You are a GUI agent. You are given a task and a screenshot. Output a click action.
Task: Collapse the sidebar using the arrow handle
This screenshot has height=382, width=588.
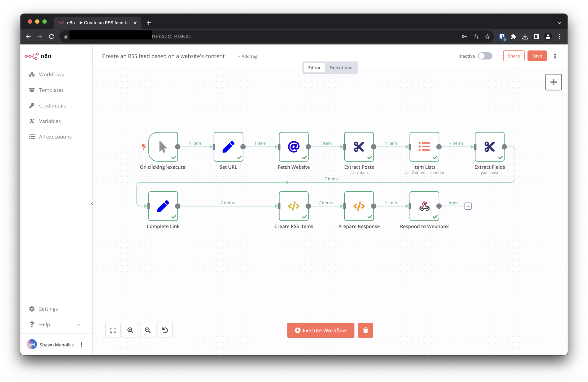pyautogui.click(x=92, y=203)
